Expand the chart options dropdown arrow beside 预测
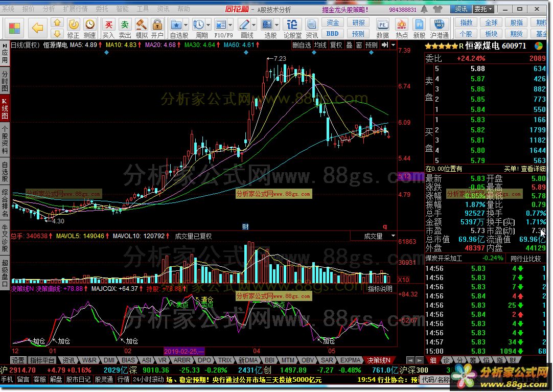The height and width of the screenshot is (392, 553). [x=393, y=45]
